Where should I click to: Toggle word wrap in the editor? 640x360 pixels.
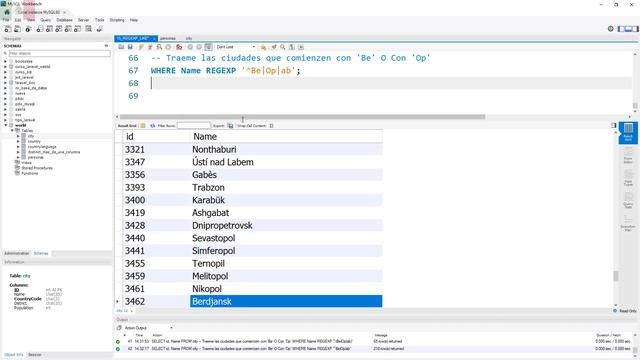pyautogui.click(x=301, y=47)
